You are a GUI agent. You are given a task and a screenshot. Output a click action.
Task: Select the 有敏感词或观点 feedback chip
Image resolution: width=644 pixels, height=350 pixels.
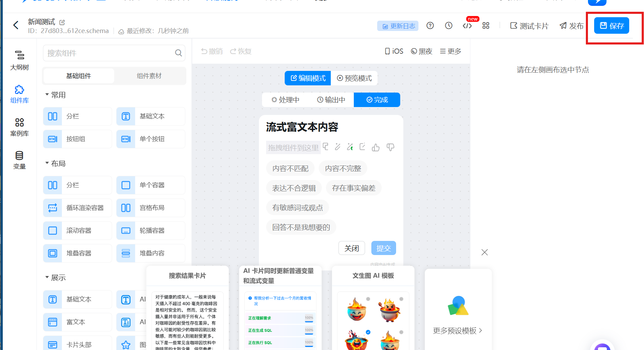click(297, 208)
